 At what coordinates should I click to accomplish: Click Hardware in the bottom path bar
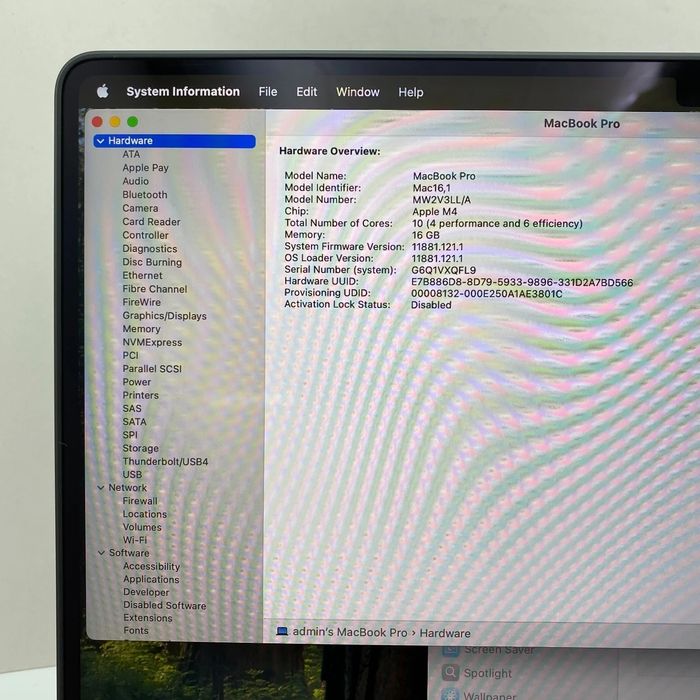pyautogui.click(x=445, y=633)
